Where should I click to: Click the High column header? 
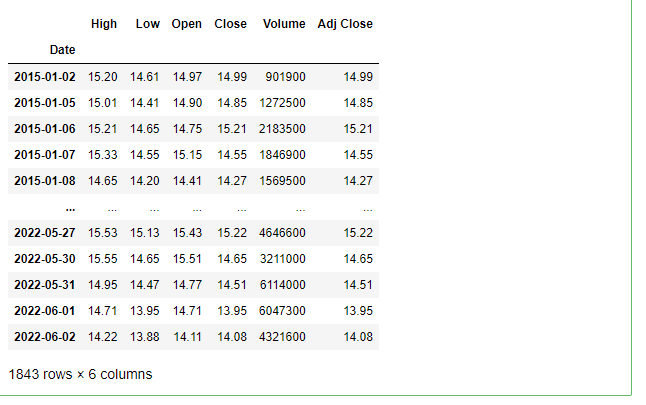pyautogui.click(x=103, y=23)
